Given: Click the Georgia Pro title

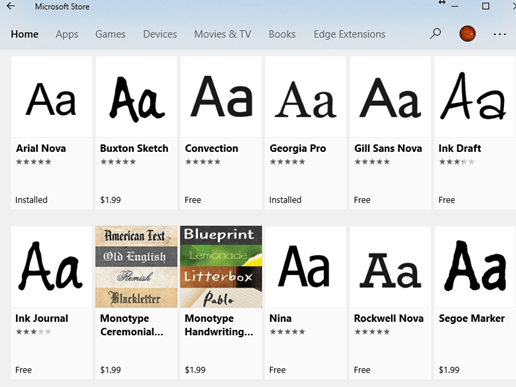Looking at the screenshot, I should [298, 149].
